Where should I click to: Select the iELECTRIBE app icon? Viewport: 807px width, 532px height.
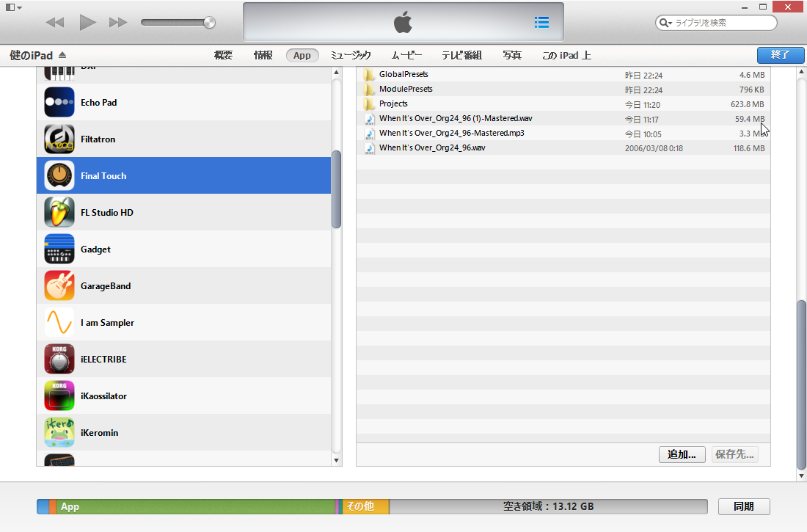pos(59,359)
